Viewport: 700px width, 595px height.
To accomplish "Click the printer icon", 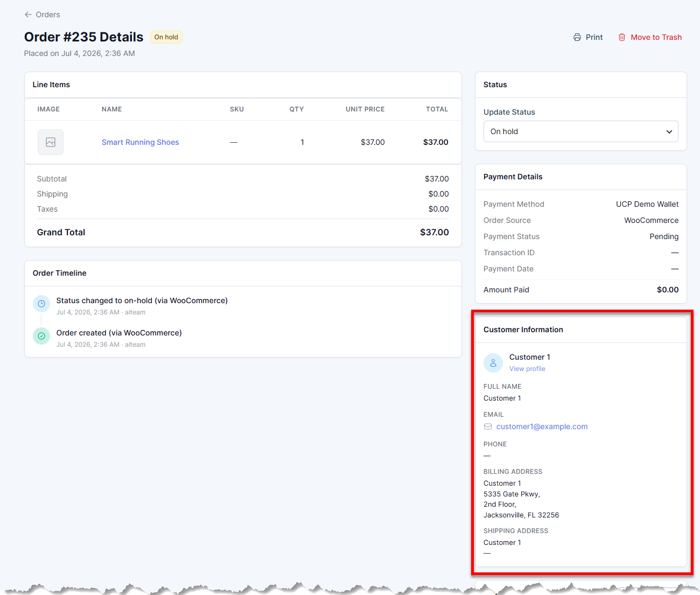I will [577, 37].
